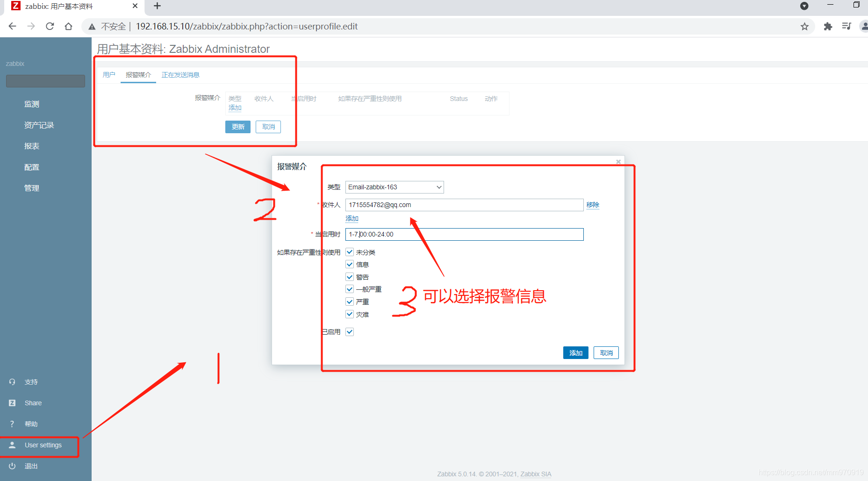Toggle the 已启用 checkbox
Viewport: 868px width, 481px height.
[x=350, y=332]
